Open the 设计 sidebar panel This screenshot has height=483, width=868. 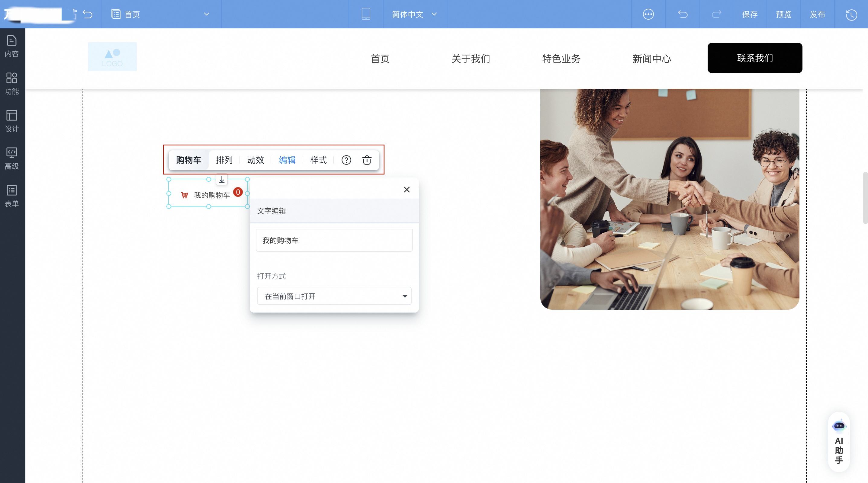click(x=12, y=121)
